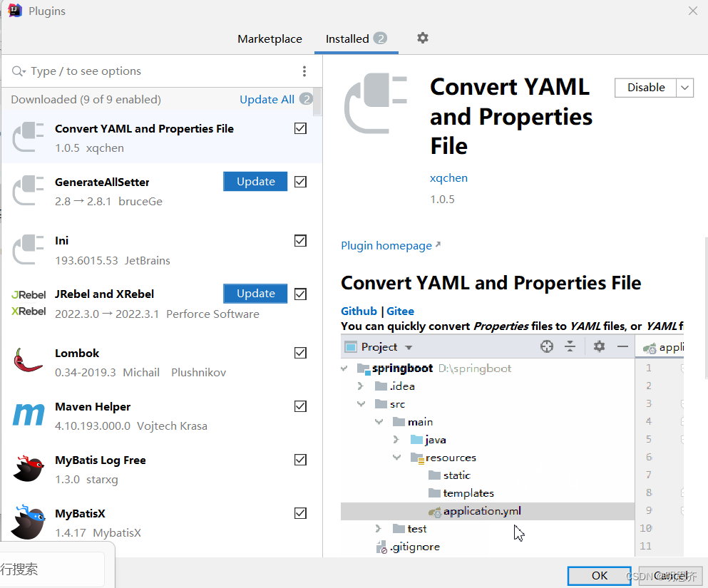This screenshot has width=708, height=588.
Task: Switch to the Marketplace tab
Action: tap(270, 38)
